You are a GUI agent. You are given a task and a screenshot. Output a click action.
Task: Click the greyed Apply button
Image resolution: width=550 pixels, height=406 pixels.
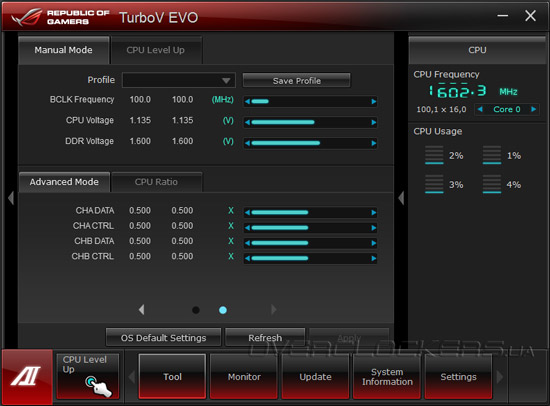pos(349,337)
